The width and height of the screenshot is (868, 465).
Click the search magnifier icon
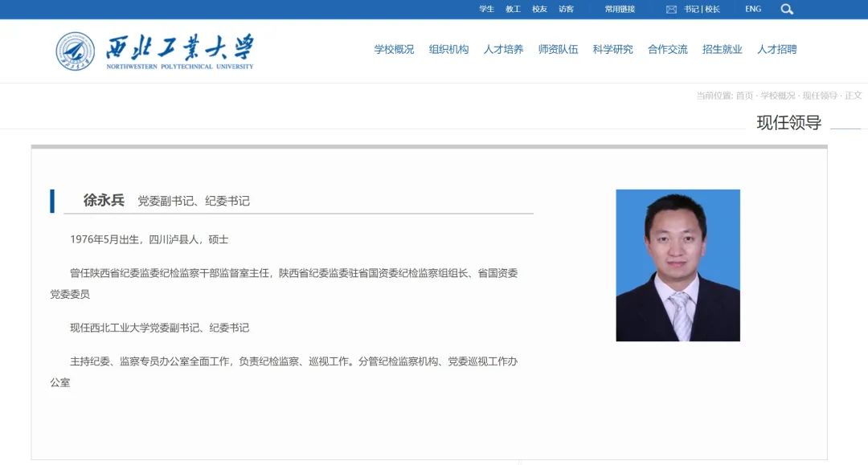[787, 10]
